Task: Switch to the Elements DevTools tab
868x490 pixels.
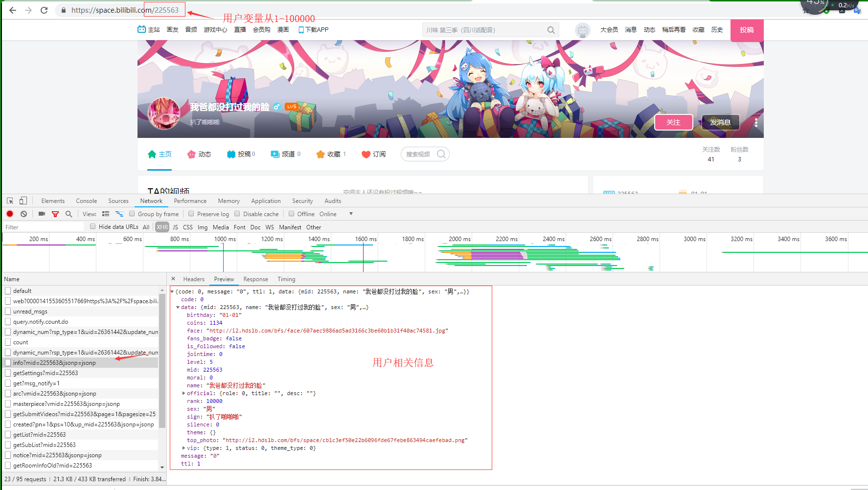Action: 53,201
